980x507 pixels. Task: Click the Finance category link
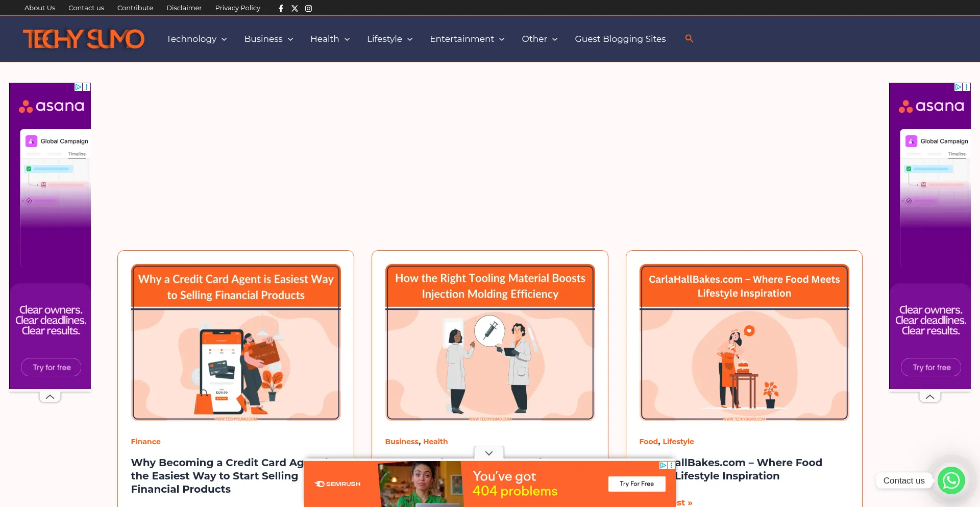pos(145,442)
